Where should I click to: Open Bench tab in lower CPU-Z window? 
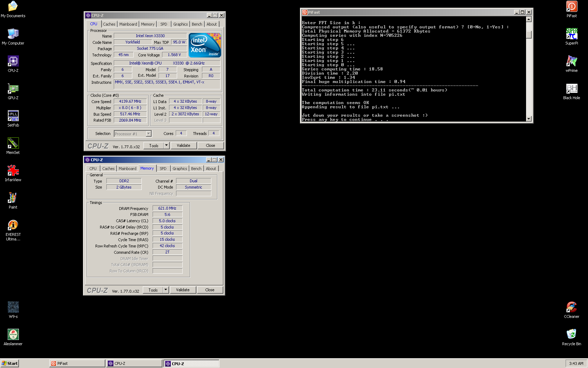[196, 169]
